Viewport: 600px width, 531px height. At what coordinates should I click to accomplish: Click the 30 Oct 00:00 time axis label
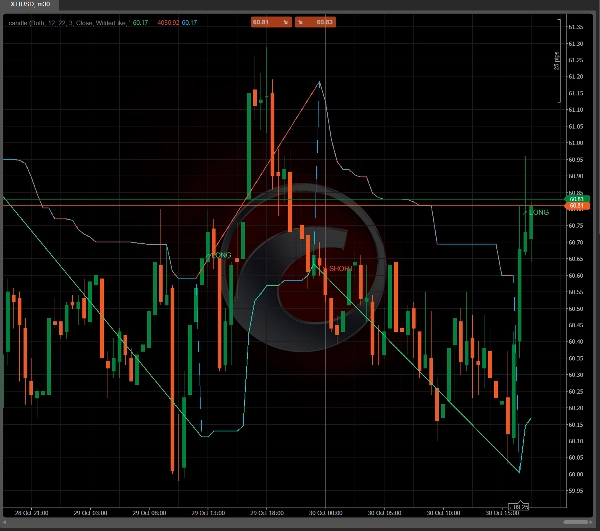click(x=326, y=513)
